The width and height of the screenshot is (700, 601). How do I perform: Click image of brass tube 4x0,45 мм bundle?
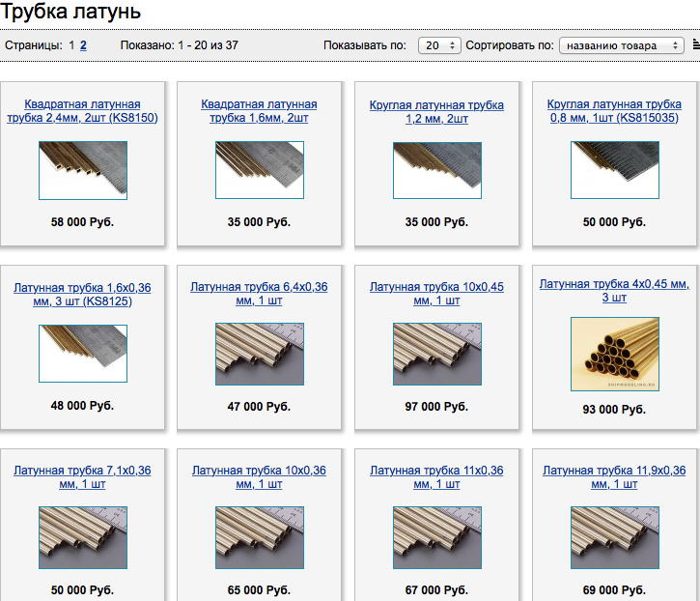click(x=614, y=354)
